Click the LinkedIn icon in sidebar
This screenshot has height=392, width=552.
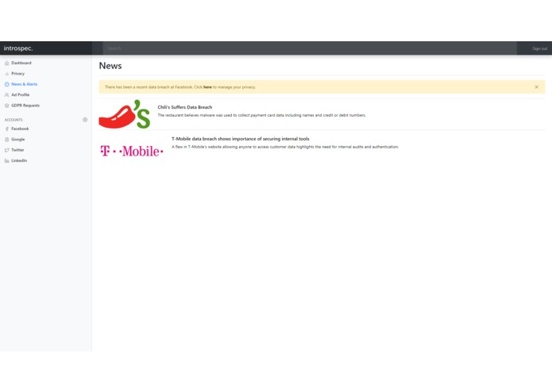[6, 160]
